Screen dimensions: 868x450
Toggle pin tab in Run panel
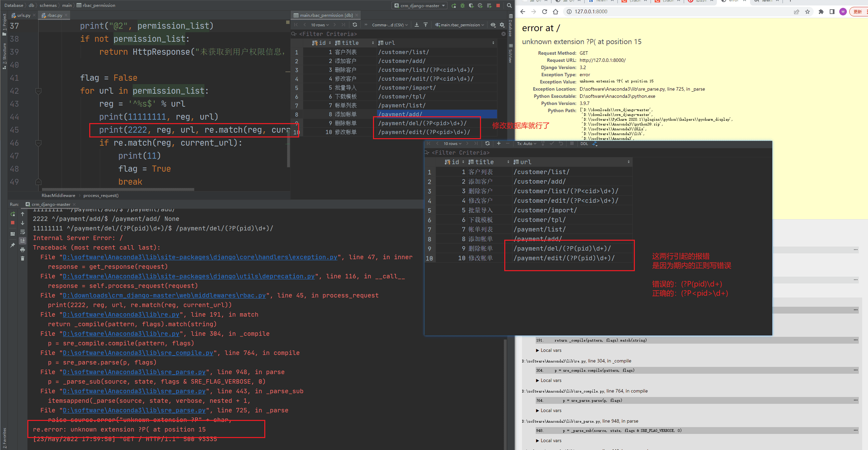click(13, 245)
